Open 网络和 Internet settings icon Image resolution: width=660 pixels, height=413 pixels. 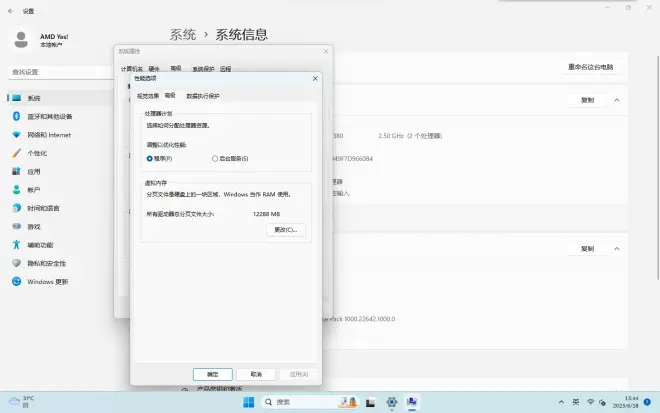pyautogui.click(x=16, y=135)
